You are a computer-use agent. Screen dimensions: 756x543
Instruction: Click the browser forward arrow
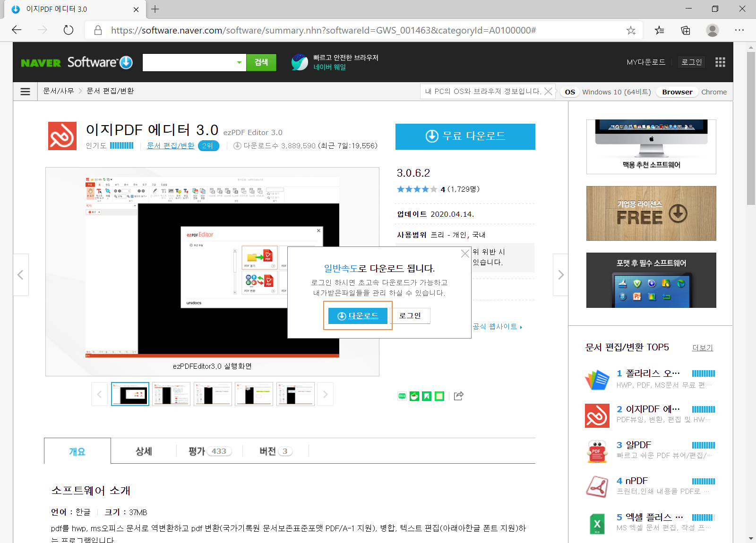click(43, 30)
